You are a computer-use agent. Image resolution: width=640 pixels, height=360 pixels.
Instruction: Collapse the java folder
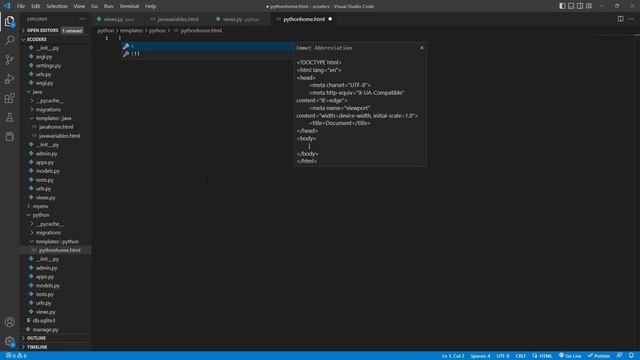55,92
